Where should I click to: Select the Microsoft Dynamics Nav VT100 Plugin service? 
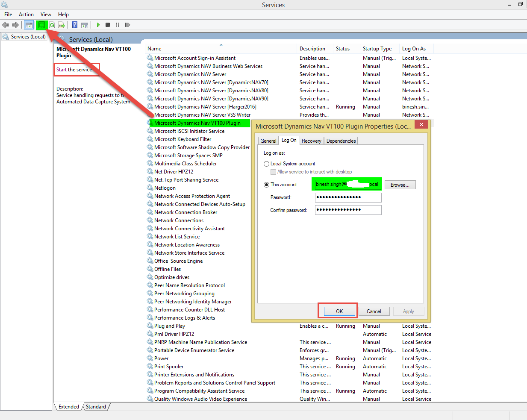pos(199,123)
